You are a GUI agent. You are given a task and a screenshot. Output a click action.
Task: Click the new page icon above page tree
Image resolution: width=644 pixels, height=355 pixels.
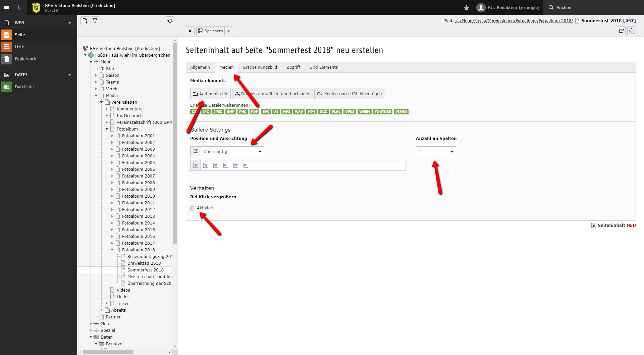pos(85,21)
